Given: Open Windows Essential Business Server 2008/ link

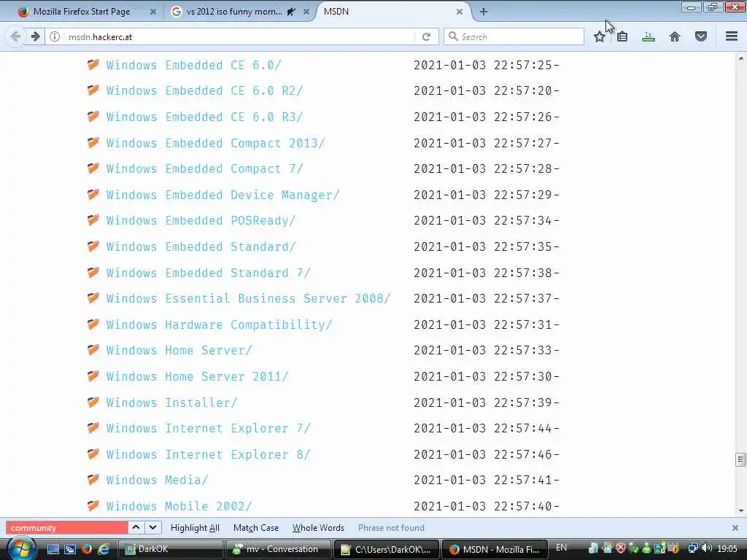Looking at the screenshot, I should tap(248, 299).
